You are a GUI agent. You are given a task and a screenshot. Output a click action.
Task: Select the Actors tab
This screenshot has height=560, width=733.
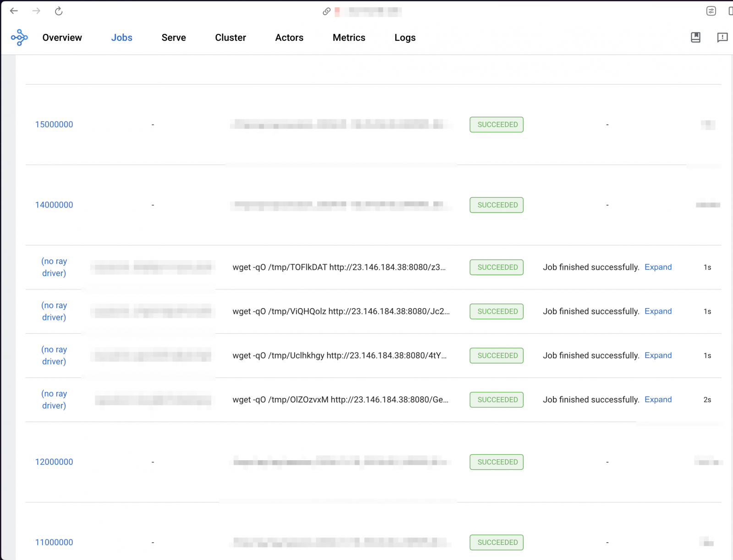point(289,38)
